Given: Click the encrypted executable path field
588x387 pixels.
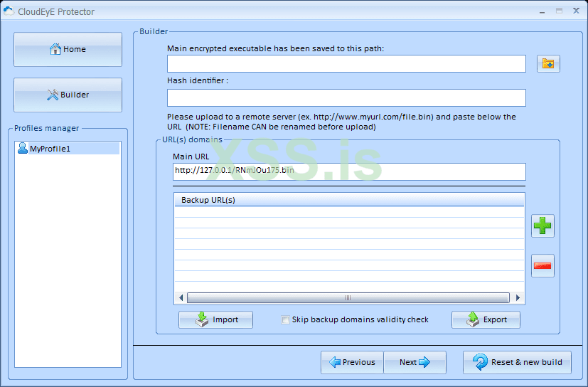Looking at the screenshot, I should pos(346,64).
